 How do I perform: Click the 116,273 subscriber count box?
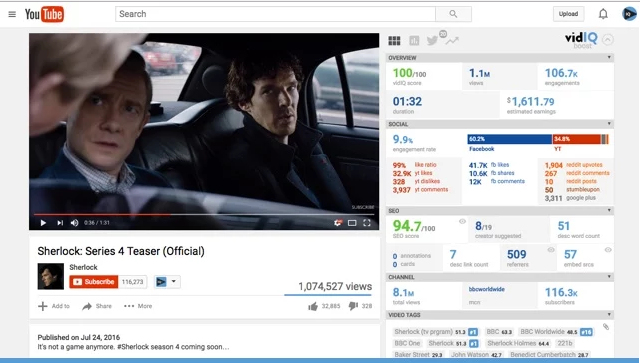[x=133, y=282]
